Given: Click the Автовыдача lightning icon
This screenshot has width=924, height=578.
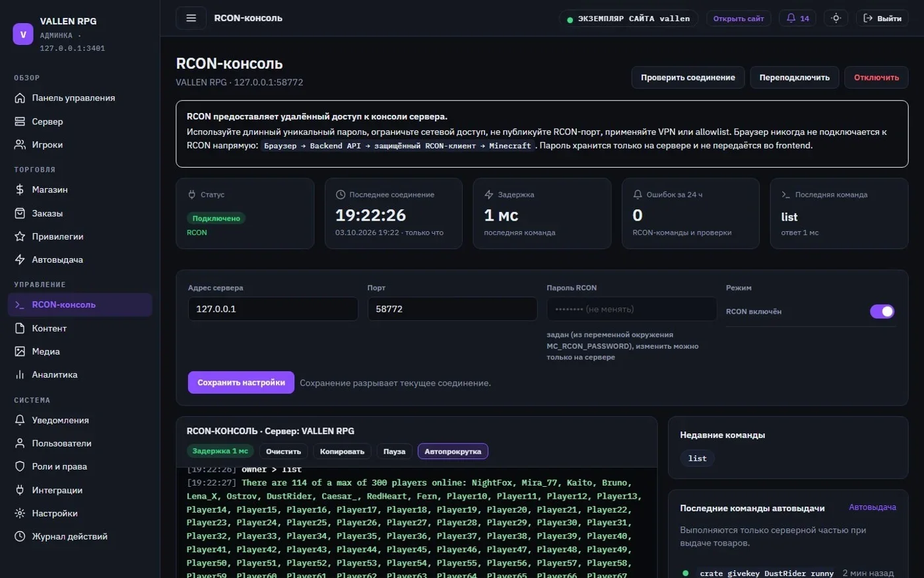Looking at the screenshot, I should [20, 260].
